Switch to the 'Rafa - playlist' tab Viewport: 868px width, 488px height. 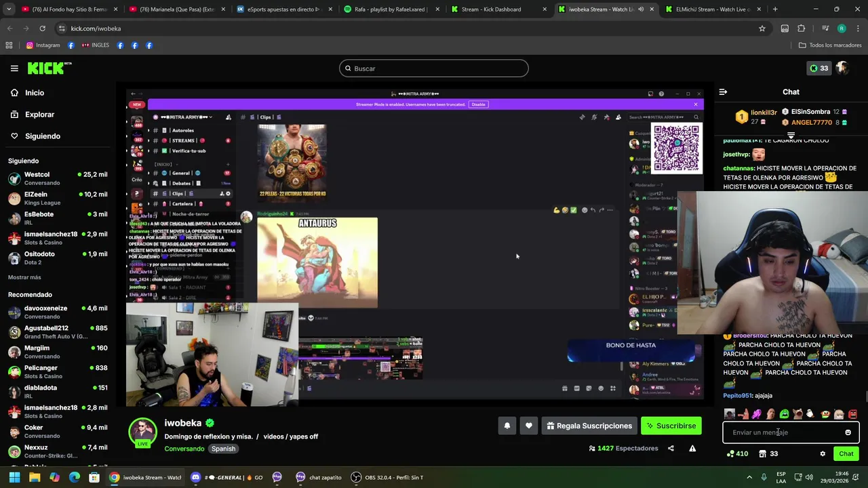coord(391,9)
